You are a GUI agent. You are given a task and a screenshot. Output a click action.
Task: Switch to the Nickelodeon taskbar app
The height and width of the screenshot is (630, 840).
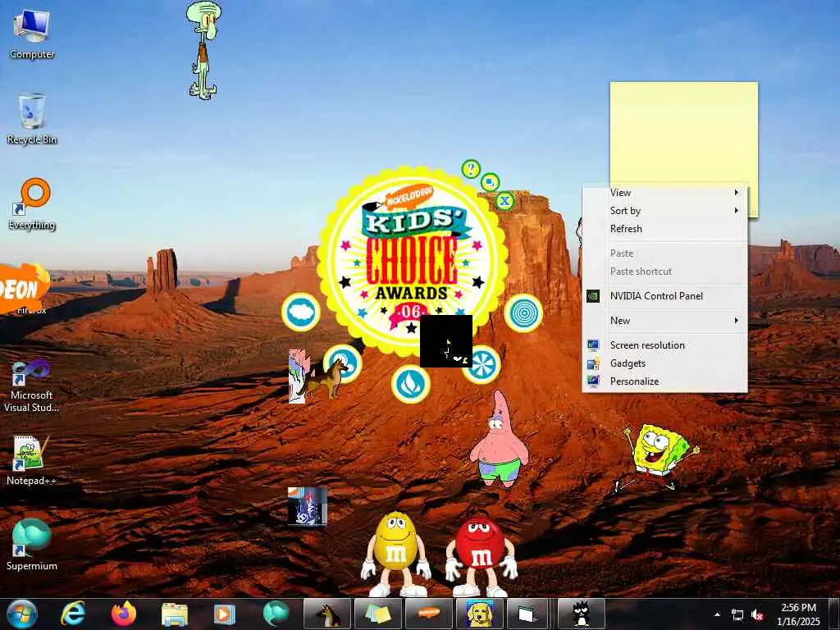[428, 614]
